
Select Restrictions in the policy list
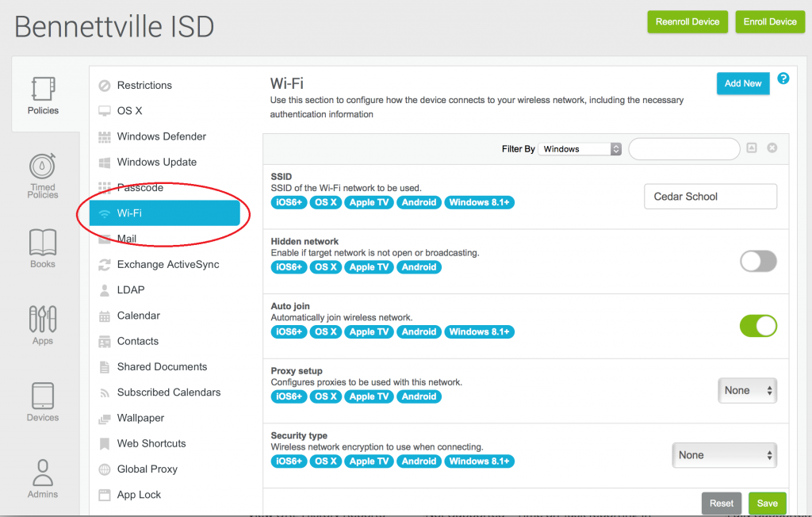click(x=144, y=86)
